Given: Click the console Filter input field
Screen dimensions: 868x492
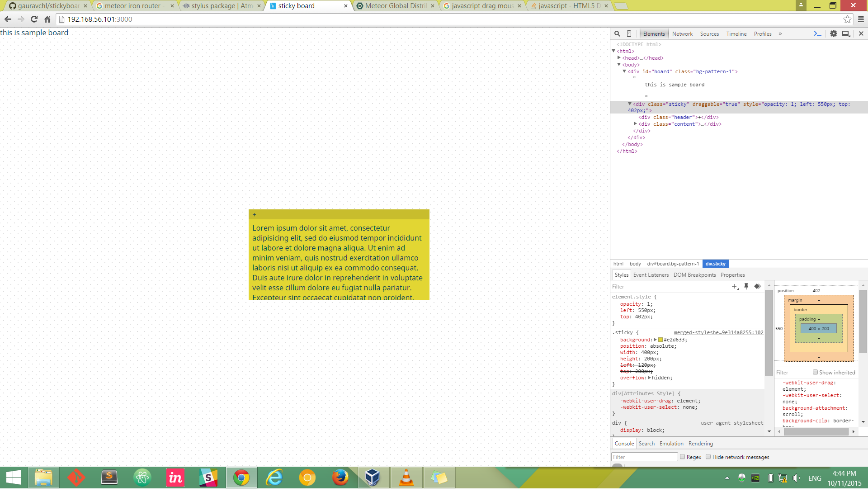Looking at the screenshot, I should click(644, 457).
